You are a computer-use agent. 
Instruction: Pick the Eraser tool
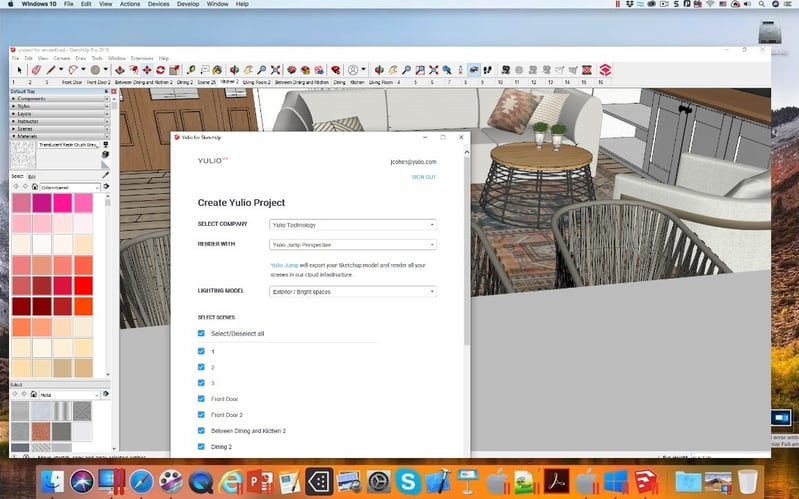pos(36,70)
